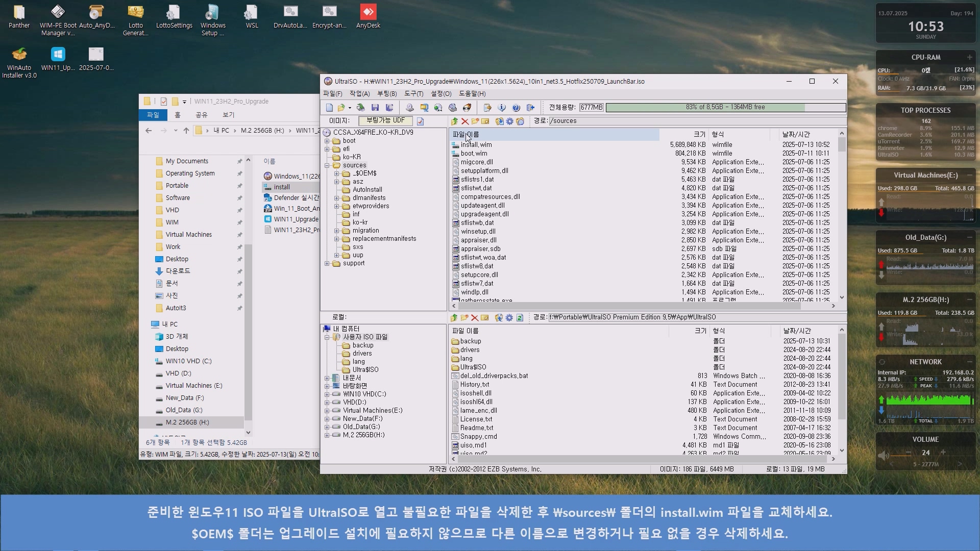Screen dimensions: 980x551
Task: Click the New Folder icon in image toolbar
Action: (475, 121)
